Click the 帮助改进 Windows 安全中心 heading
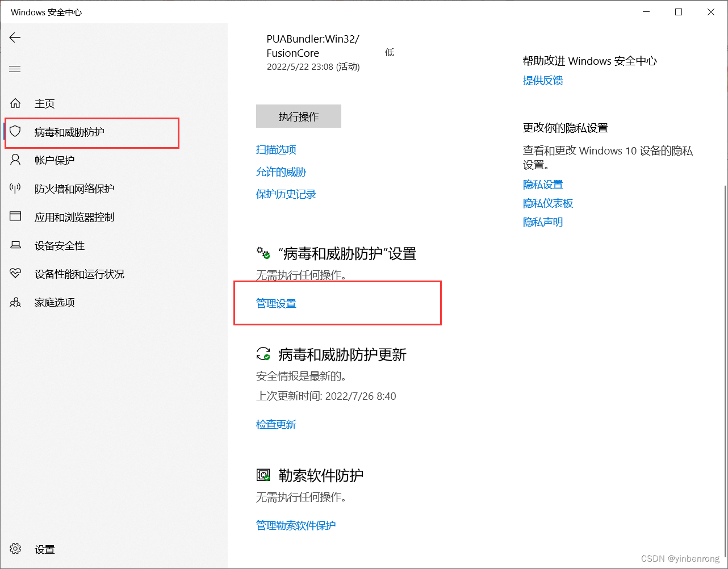Screen dimensions: 728x569 590,61
